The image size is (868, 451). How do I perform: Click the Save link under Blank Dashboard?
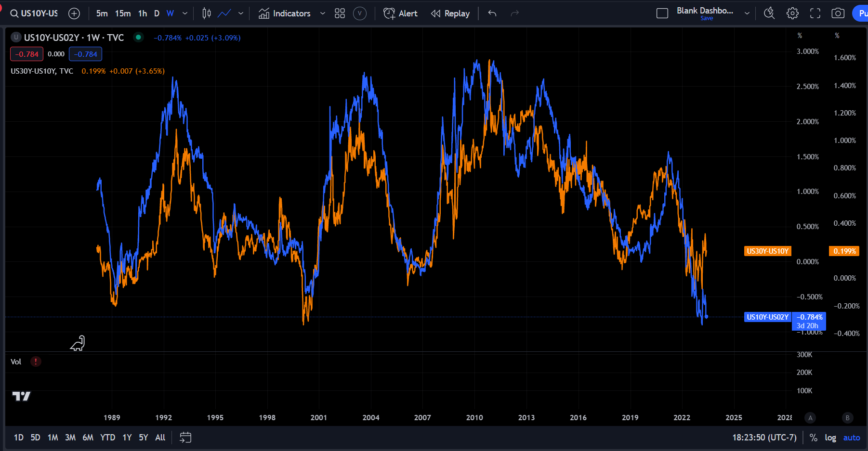point(706,18)
